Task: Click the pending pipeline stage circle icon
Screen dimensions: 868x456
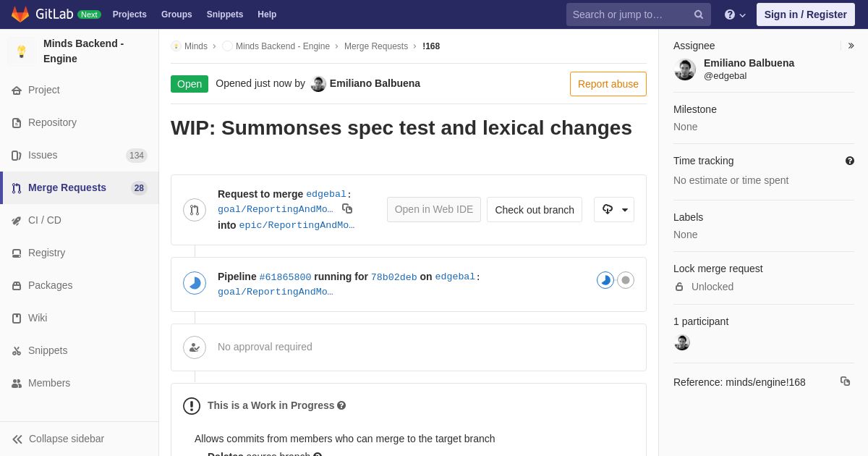Action: tap(626, 280)
